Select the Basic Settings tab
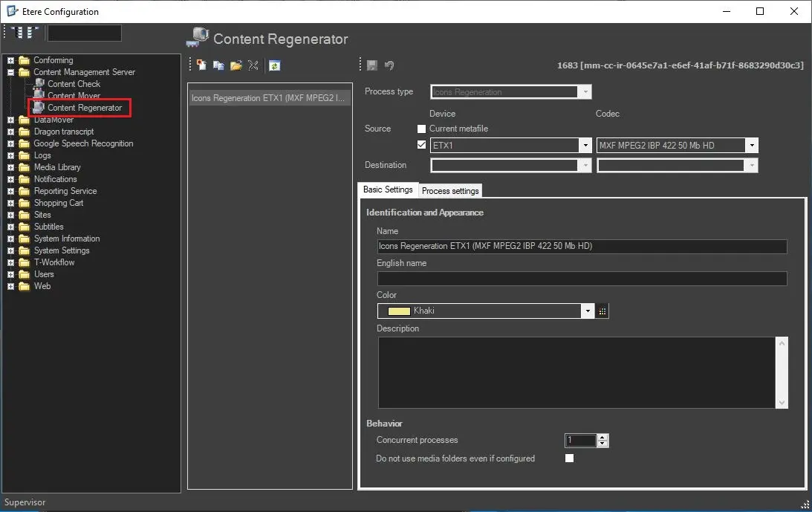 click(388, 190)
